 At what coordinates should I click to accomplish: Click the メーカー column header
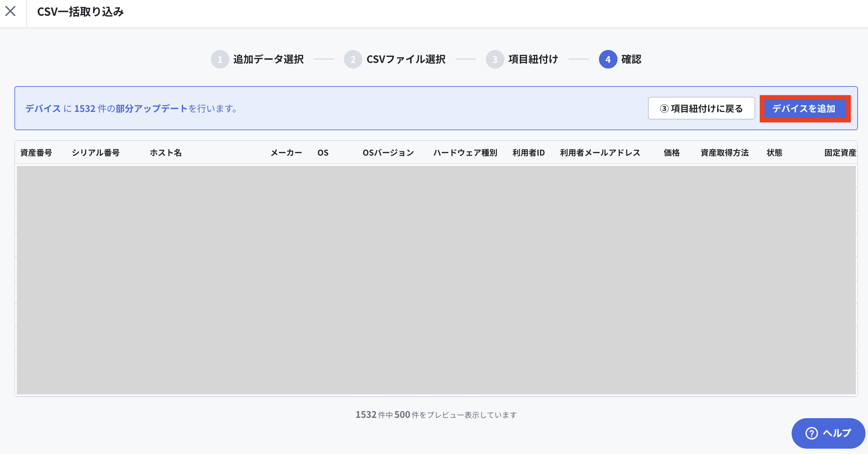tap(286, 153)
